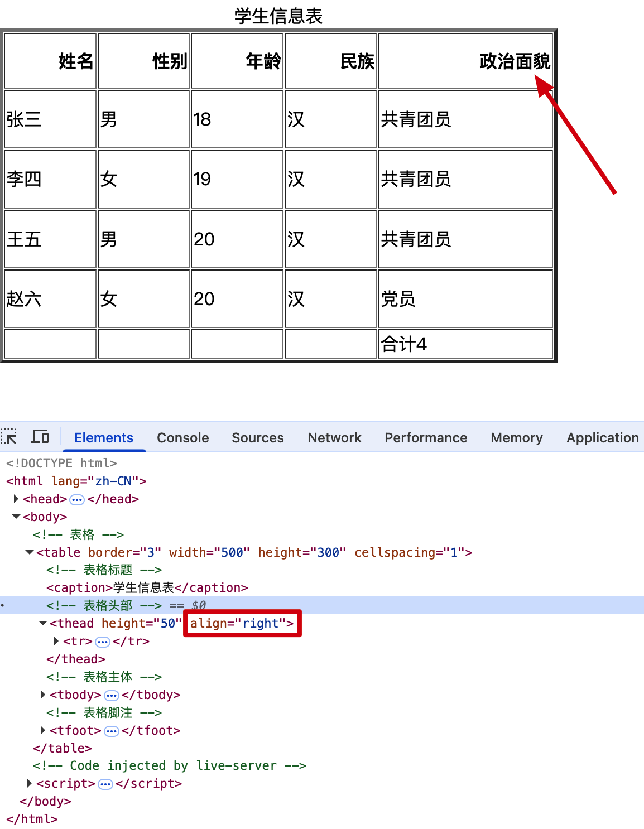Open the Sources tab
This screenshot has height=829, width=644.
(258, 438)
